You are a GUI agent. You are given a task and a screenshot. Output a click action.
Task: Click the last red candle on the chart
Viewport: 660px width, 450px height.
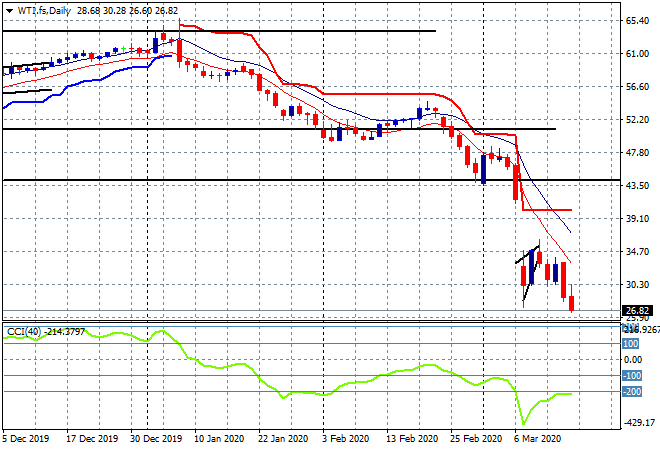pyautogui.click(x=572, y=304)
